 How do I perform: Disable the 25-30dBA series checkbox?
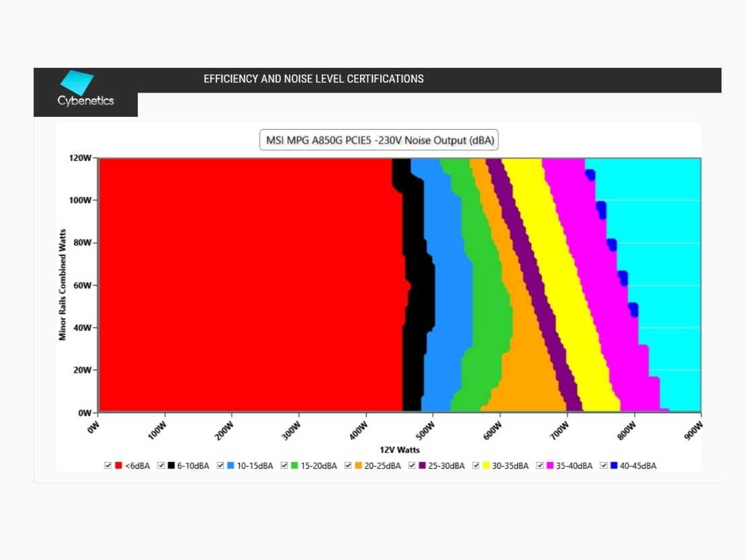click(412, 465)
